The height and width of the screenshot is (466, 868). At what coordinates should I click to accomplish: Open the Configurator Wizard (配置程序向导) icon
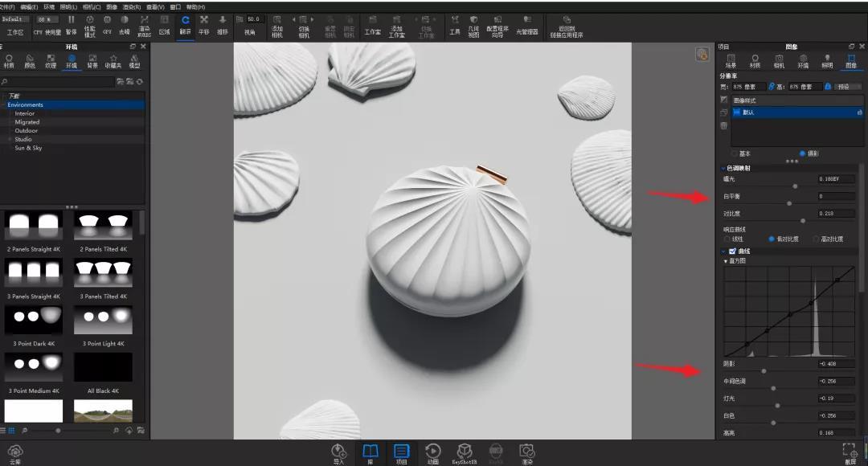(497, 27)
